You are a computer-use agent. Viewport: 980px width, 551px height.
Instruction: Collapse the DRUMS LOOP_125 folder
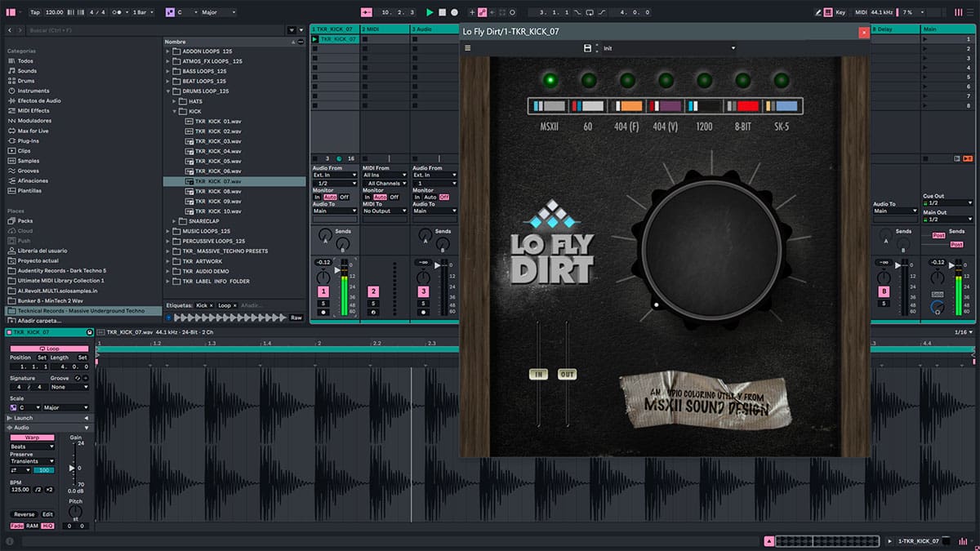coord(168,91)
